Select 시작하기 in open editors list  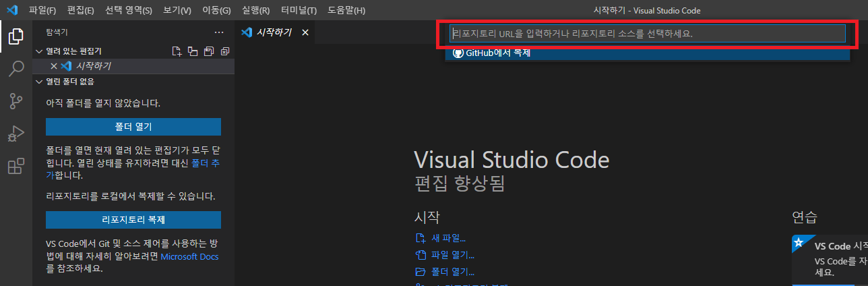pos(133,66)
